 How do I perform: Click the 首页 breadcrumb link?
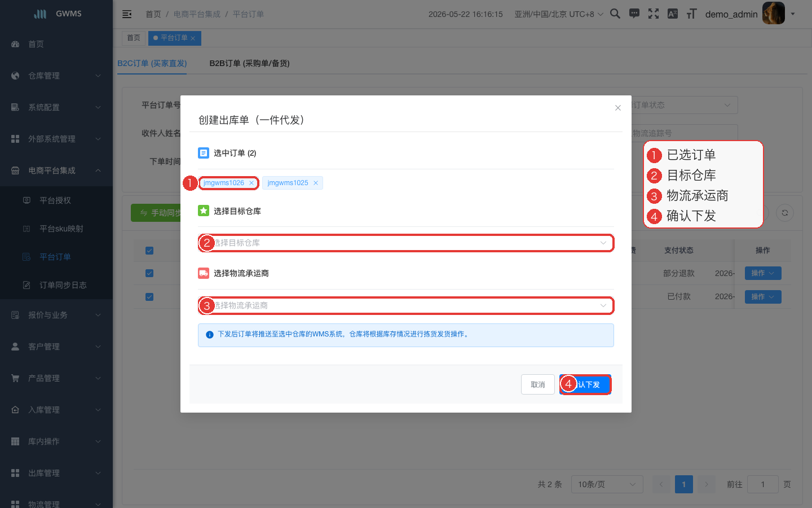coord(153,14)
